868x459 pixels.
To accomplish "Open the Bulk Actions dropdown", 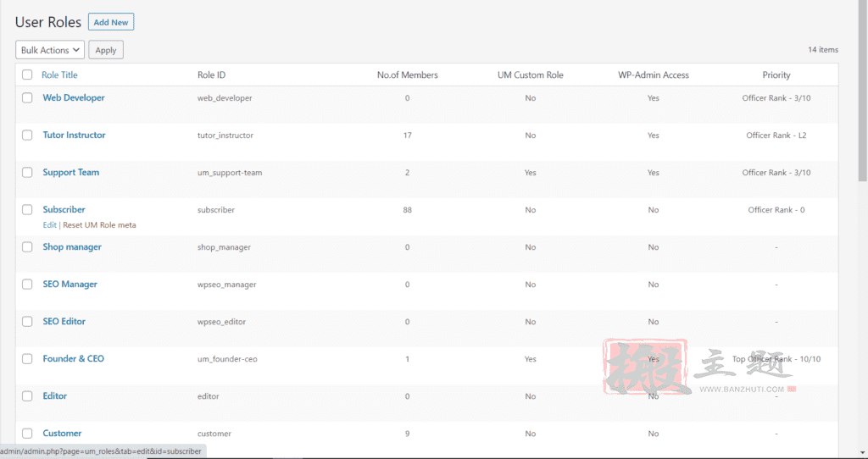I will coord(50,50).
